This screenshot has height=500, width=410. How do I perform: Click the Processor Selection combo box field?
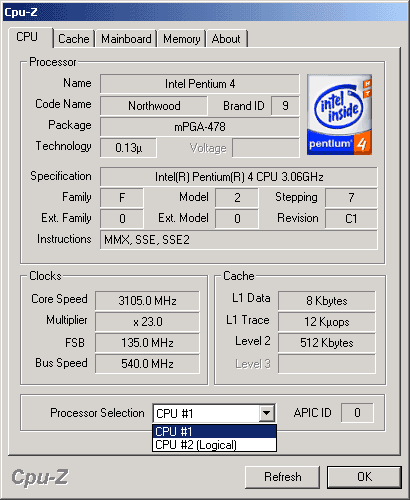click(214, 413)
